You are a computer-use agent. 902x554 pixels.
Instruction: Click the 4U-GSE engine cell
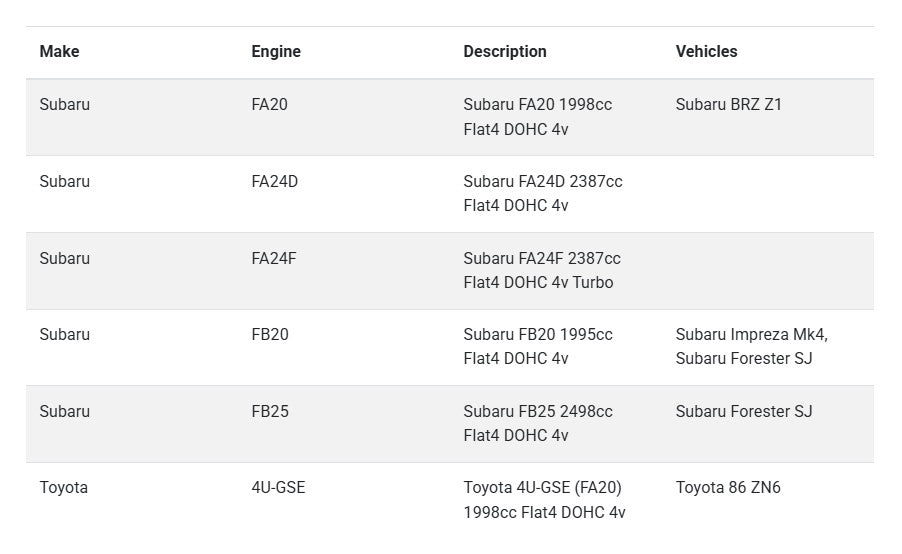coord(278,488)
